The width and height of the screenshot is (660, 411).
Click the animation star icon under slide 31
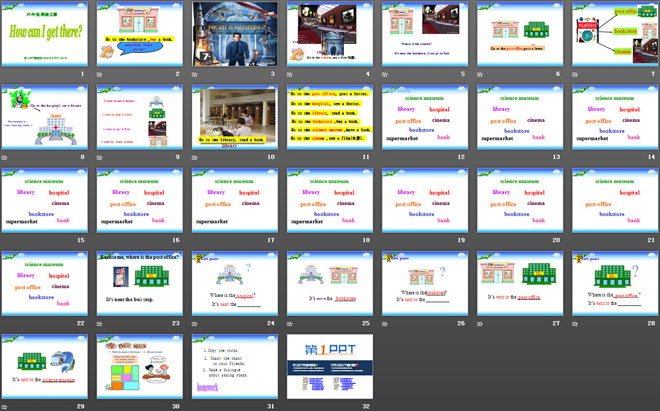tap(196, 406)
